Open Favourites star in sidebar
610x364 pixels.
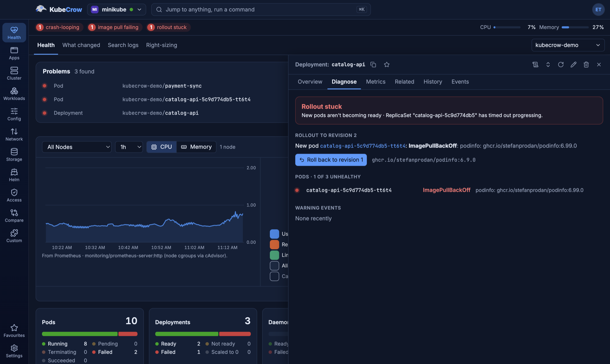[x=14, y=331]
